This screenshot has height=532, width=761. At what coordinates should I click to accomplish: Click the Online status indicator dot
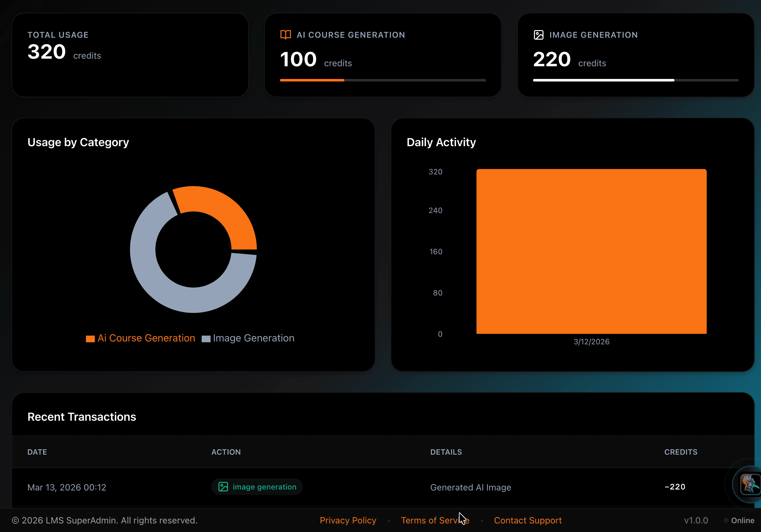(727, 521)
